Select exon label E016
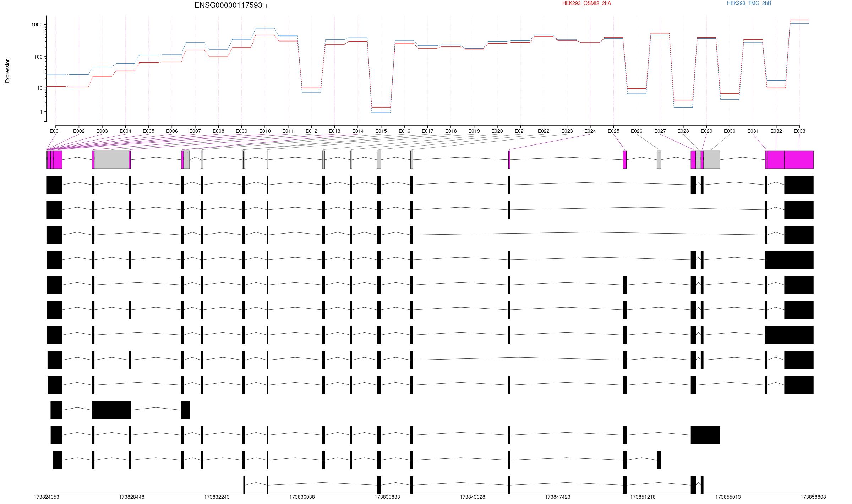The width and height of the screenshot is (852, 504). coord(404,131)
